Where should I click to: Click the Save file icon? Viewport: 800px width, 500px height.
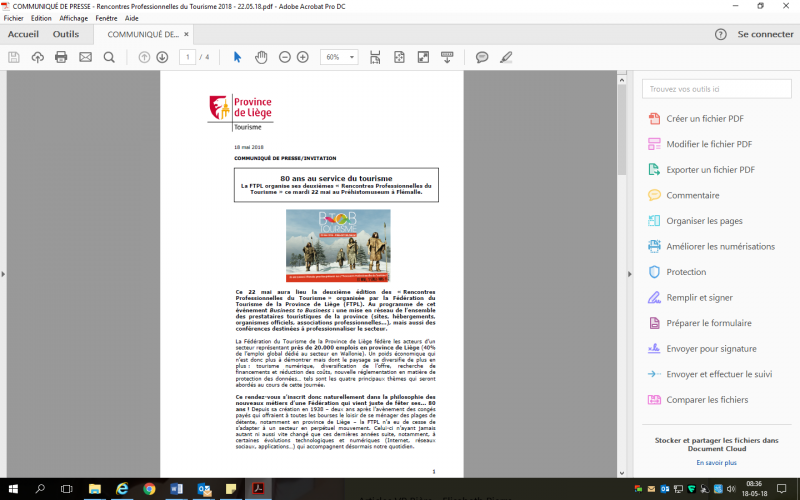pos(14,57)
